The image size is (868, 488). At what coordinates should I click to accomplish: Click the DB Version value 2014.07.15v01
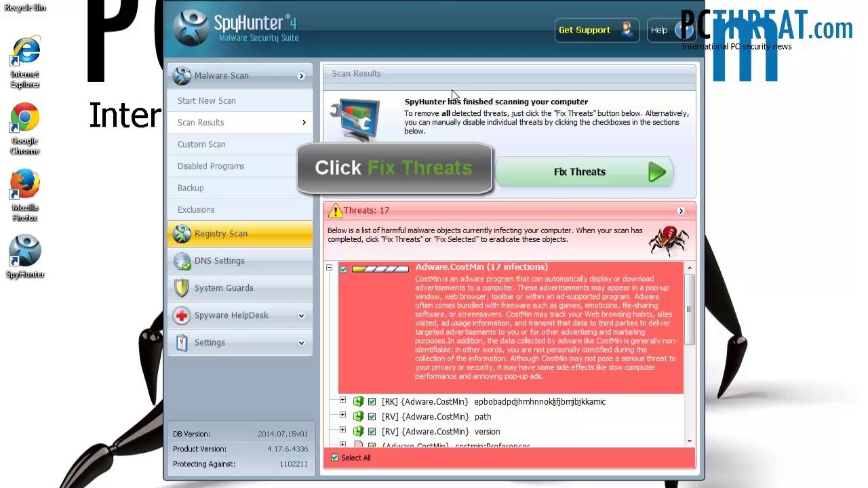click(x=283, y=434)
